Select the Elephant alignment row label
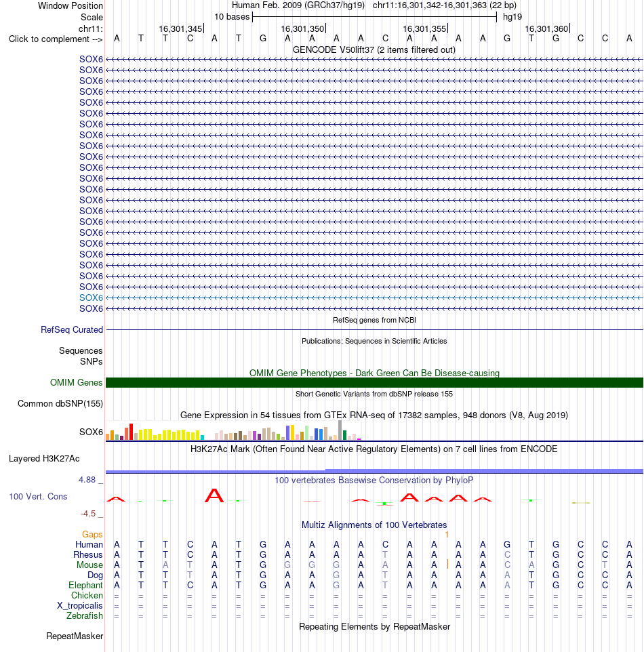Image resolution: width=644 pixels, height=652 pixels. click(x=85, y=586)
